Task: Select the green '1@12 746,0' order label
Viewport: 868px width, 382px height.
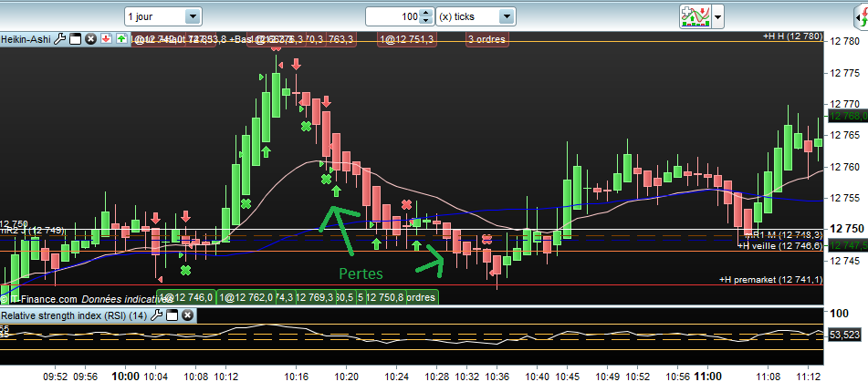Action: tap(186, 297)
